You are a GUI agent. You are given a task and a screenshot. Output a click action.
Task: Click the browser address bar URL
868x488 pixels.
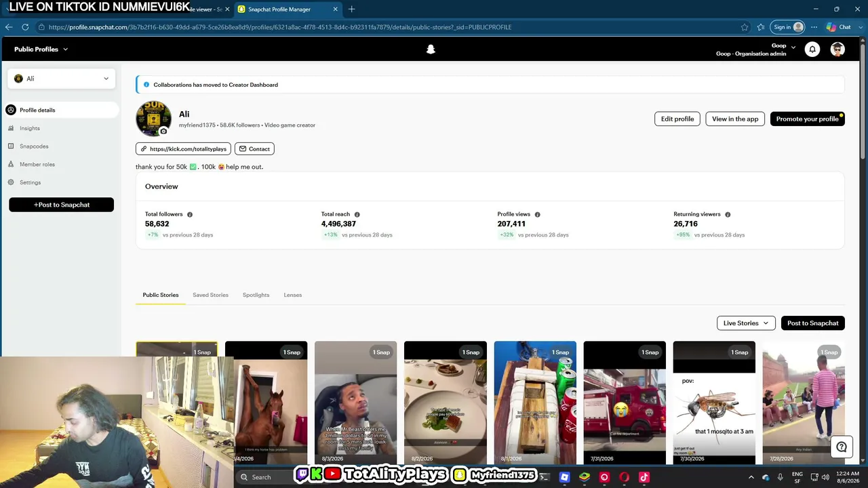click(280, 27)
